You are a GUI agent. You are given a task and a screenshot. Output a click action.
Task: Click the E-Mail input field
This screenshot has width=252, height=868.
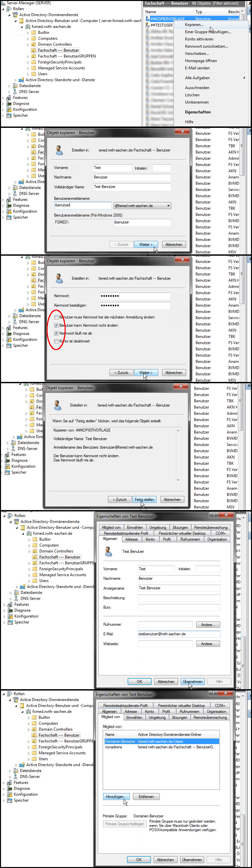pyautogui.click(x=179, y=634)
